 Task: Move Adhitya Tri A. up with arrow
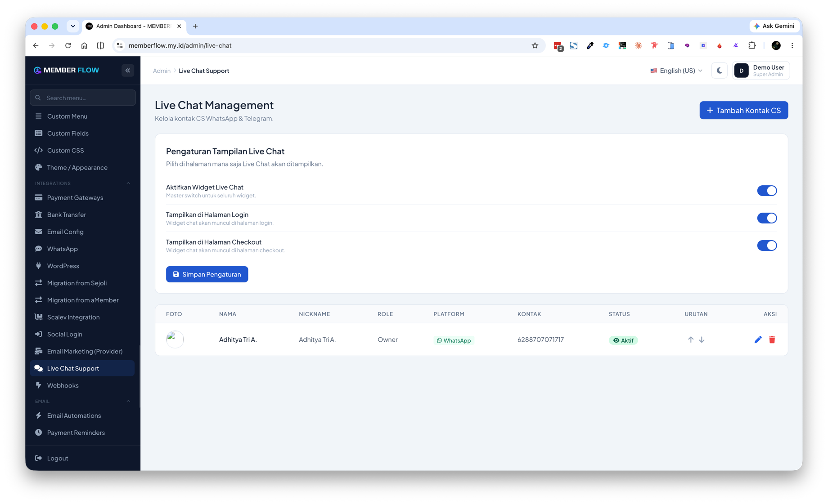point(691,340)
